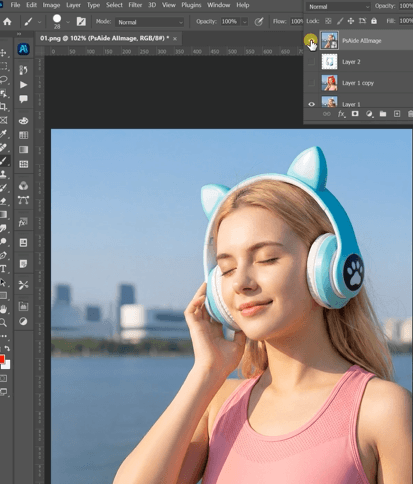
Task: Select the Zoom tool
Action: coord(3,322)
